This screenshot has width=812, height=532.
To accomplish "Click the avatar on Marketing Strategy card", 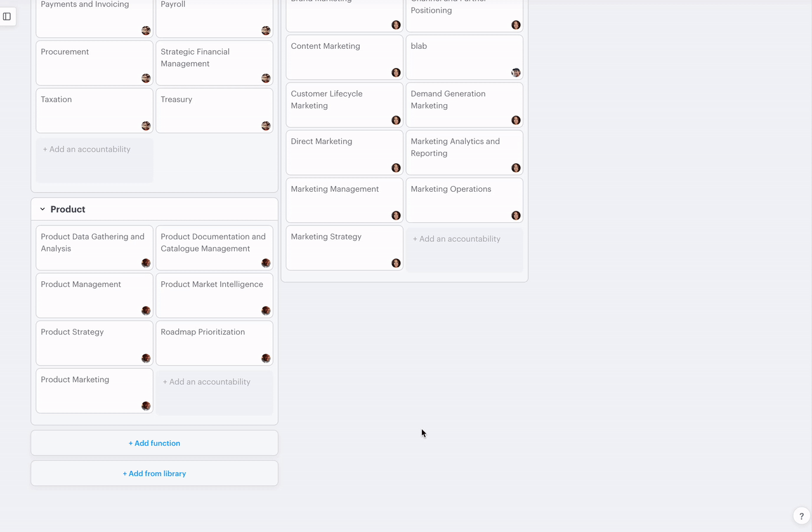I will click(x=396, y=263).
